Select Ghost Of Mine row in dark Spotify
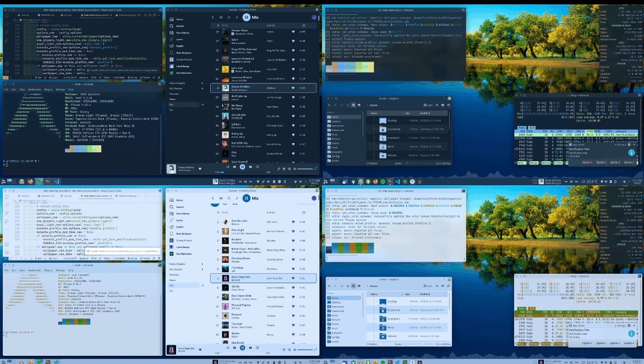This screenshot has width=644, height=364. [x=263, y=88]
